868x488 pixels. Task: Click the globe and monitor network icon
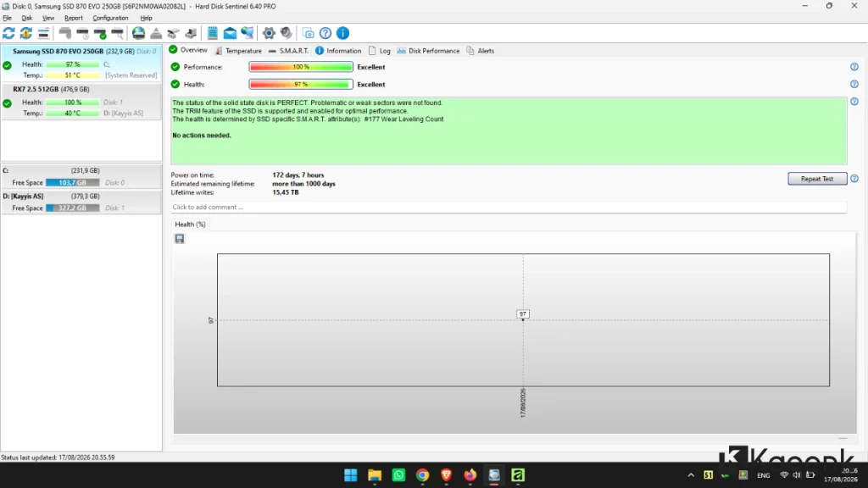pyautogui.click(x=248, y=33)
